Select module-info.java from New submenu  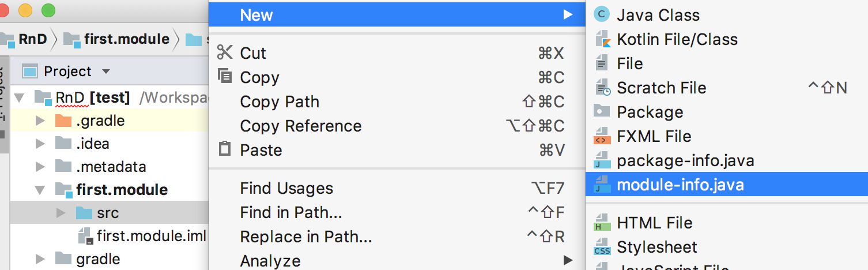(680, 185)
